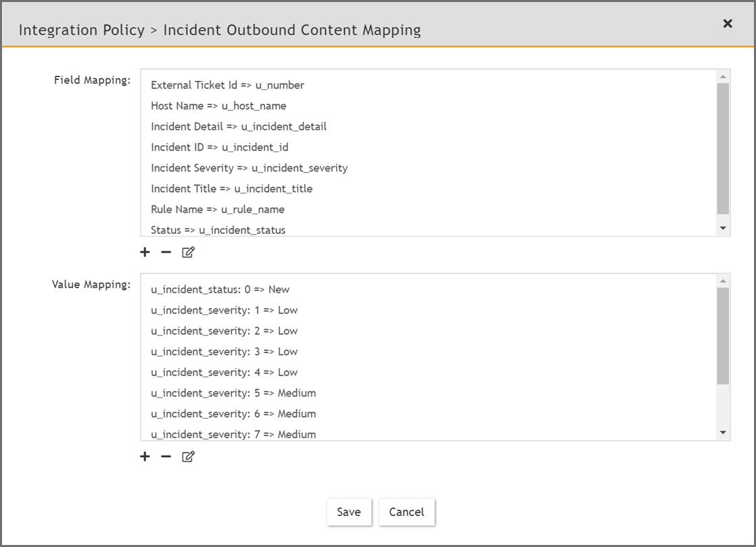Click the minus icon under Value Mapping
Image resolution: width=756 pixels, height=547 pixels.
166,456
